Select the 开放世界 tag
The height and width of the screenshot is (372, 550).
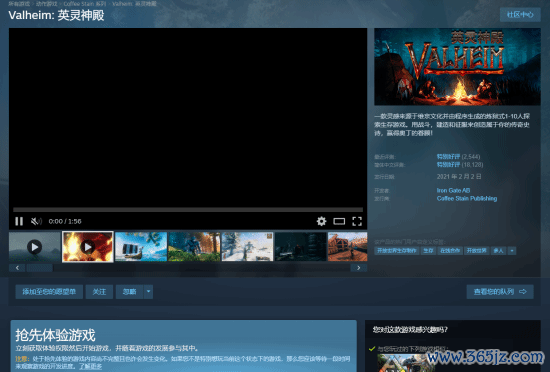click(x=476, y=251)
